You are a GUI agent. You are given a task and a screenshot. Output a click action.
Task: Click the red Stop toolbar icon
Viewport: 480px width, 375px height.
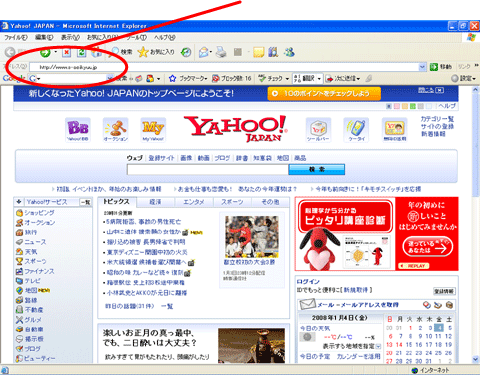pos(67,52)
